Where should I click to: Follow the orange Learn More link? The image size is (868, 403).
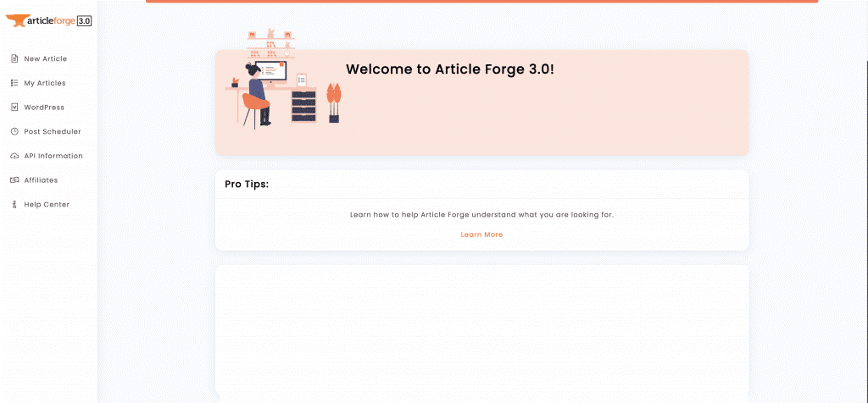pyautogui.click(x=481, y=235)
